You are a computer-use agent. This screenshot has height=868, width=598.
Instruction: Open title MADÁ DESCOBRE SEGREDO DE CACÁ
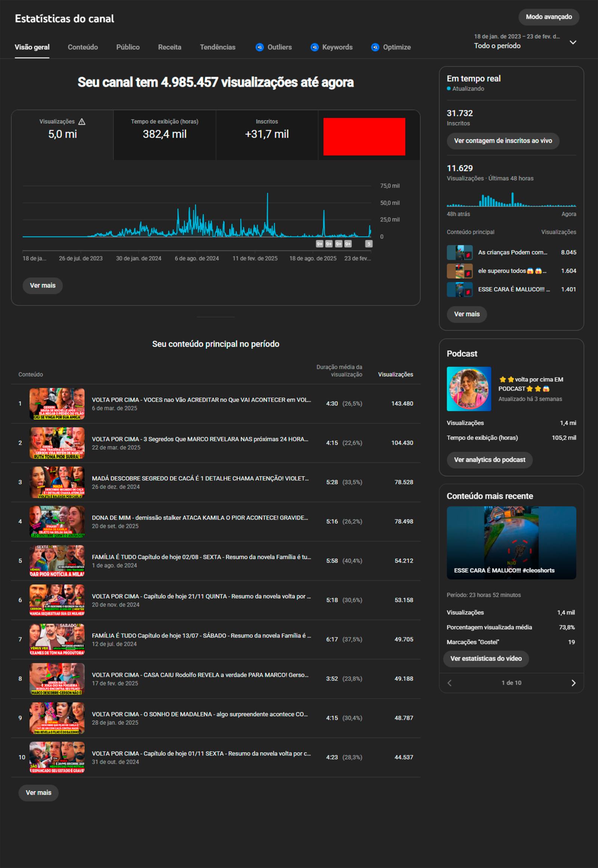[x=200, y=478]
